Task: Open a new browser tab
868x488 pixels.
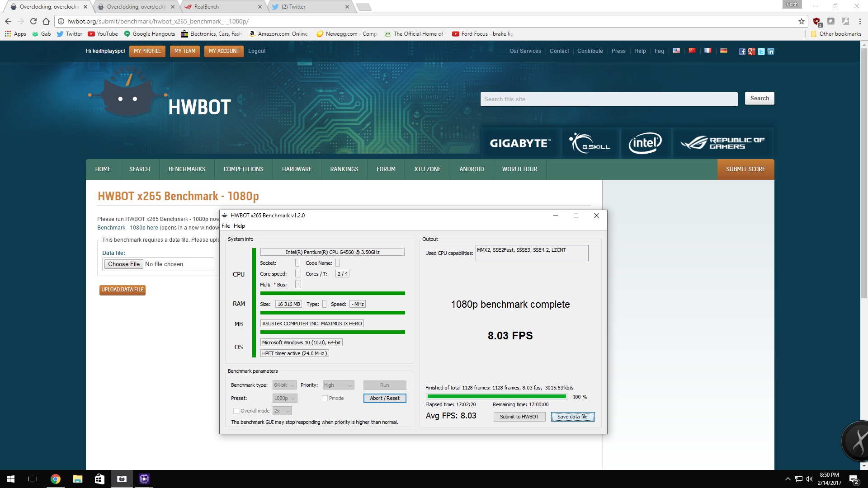Action: pyautogui.click(x=363, y=7)
